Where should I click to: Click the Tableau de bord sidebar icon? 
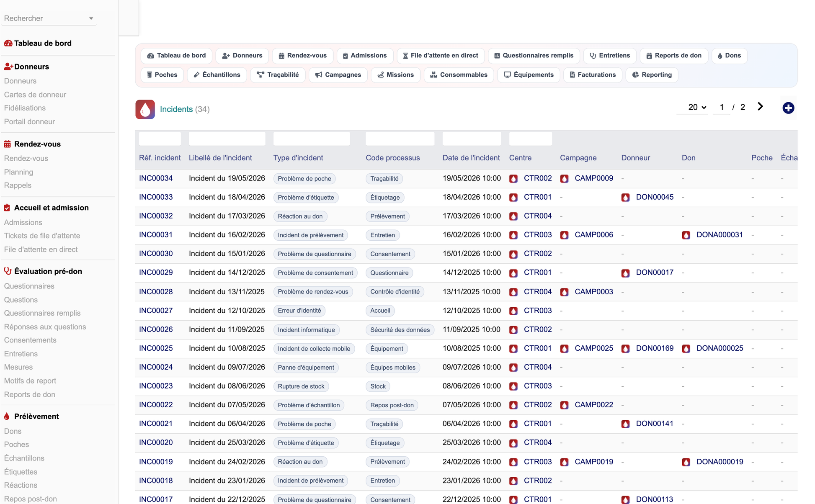pos(8,43)
